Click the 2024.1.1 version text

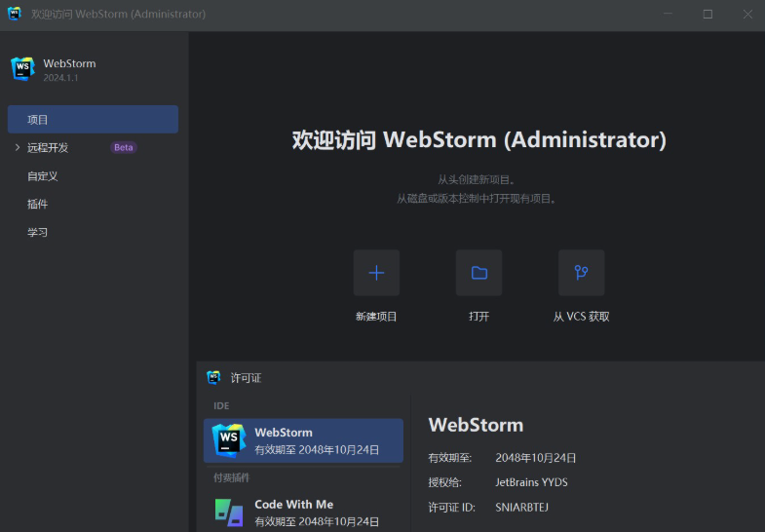tap(60, 78)
